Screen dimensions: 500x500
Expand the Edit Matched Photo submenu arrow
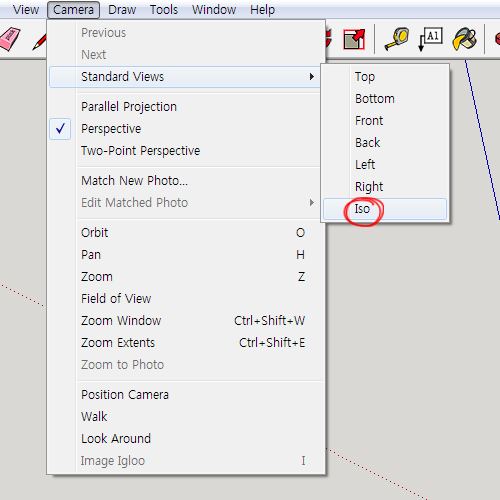point(311,203)
